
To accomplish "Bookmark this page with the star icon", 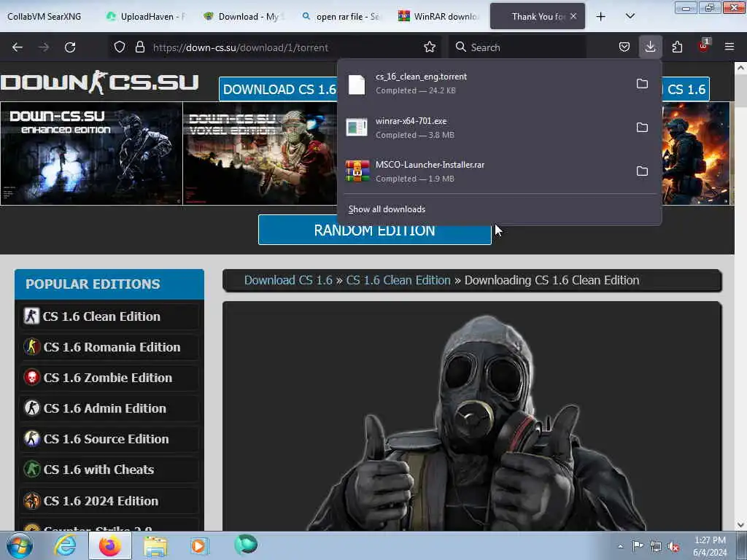I will tap(429, 47).
